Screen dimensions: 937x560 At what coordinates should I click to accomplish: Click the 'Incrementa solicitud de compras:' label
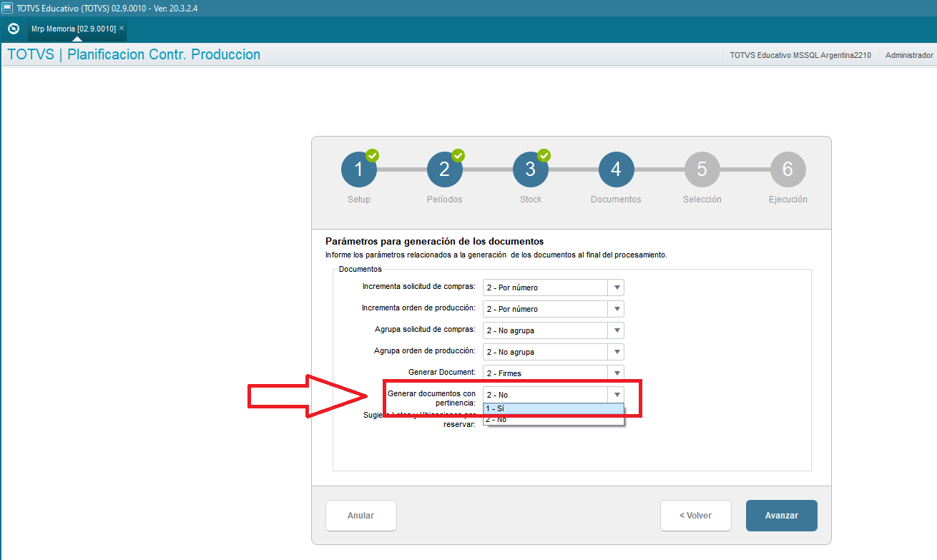tap(419, 287)
